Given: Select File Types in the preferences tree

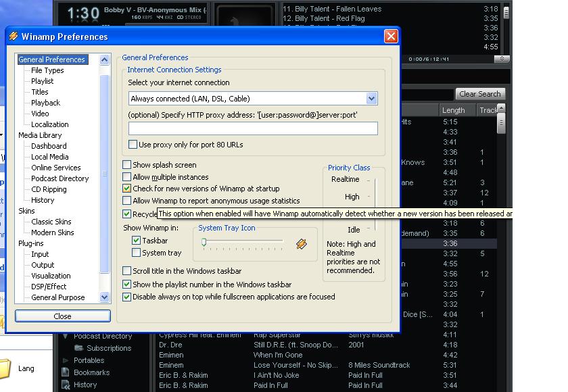Looking at the screenshot, I should pos(47,70).
